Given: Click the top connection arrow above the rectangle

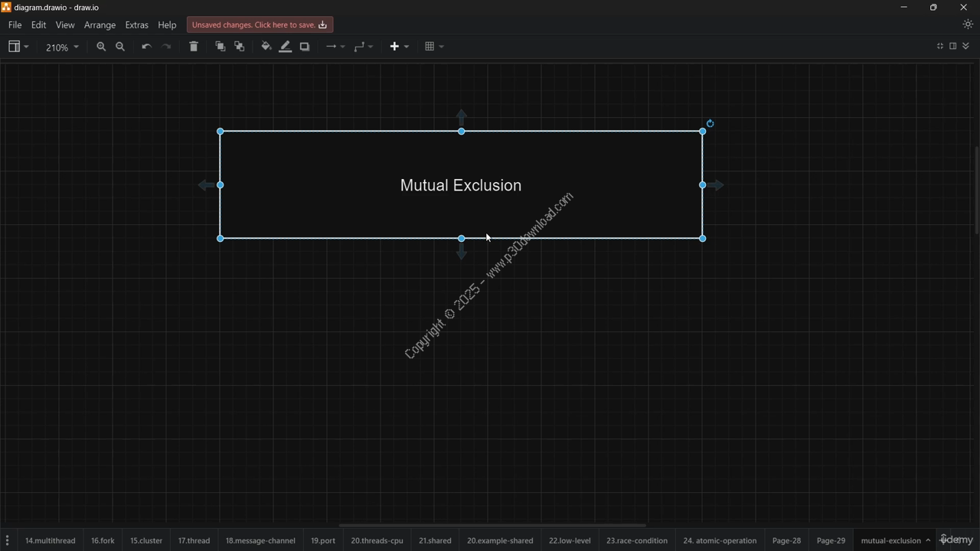Looking at the screenshot, I should pyautogui.click(x=461, y=117).
